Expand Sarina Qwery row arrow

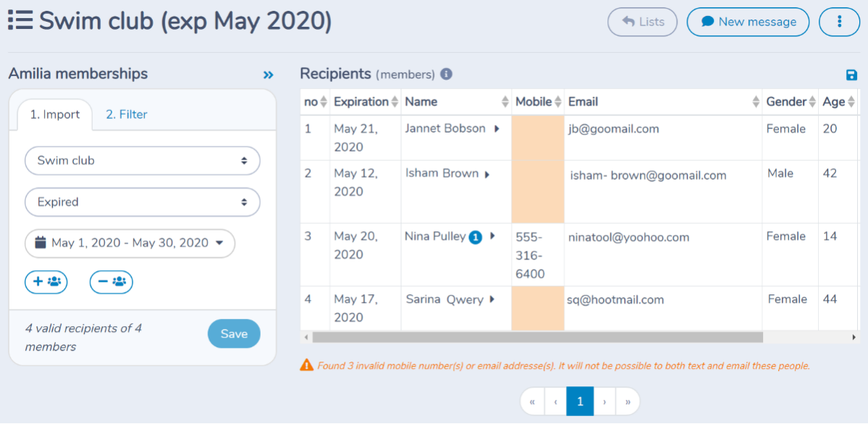click(x=492, y=300)
